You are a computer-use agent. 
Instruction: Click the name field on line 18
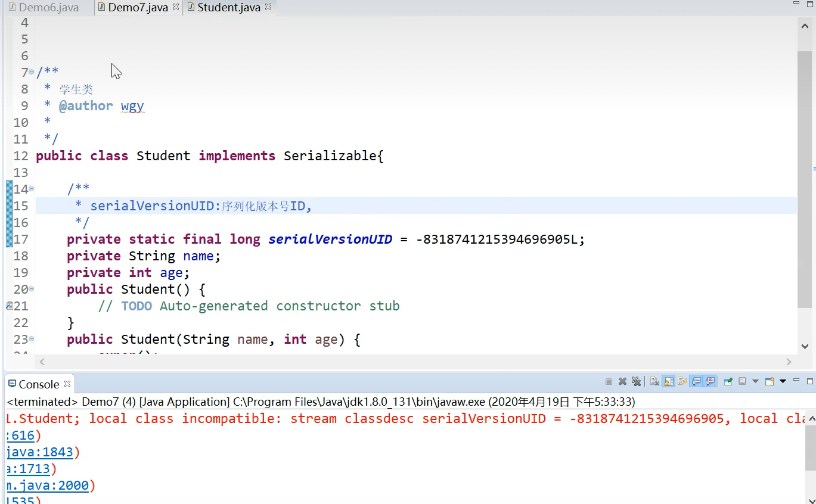(198, 256)
